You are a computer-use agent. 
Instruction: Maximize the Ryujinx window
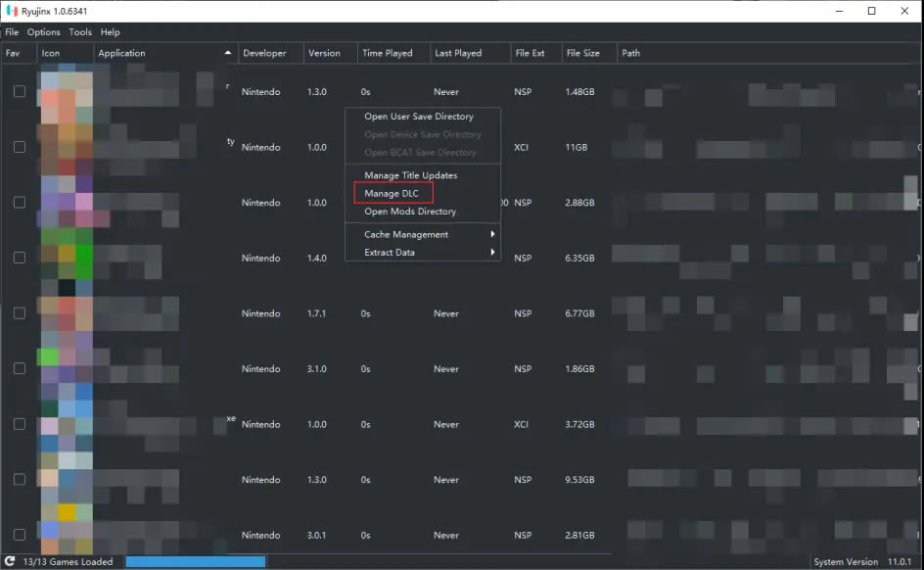(871, 11)
